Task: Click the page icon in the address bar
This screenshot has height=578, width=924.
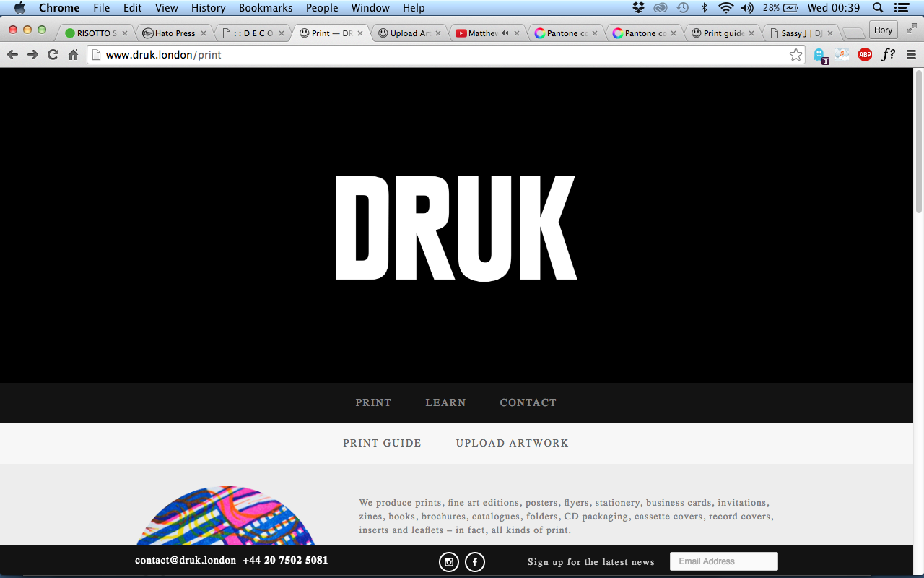Action: coord(96,55)
